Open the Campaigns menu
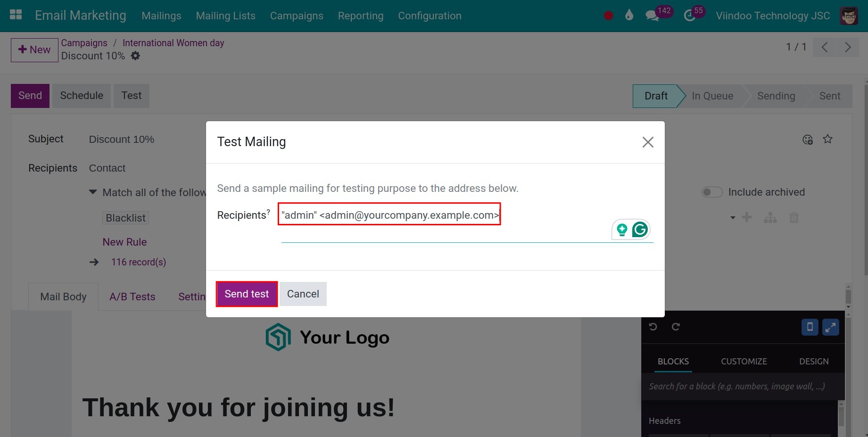Screen dimensions: 868x437 (297, 16)
